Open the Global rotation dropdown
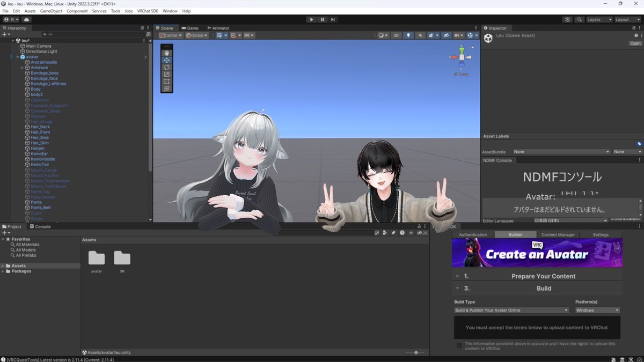644x362 pixels. point(197,35)
